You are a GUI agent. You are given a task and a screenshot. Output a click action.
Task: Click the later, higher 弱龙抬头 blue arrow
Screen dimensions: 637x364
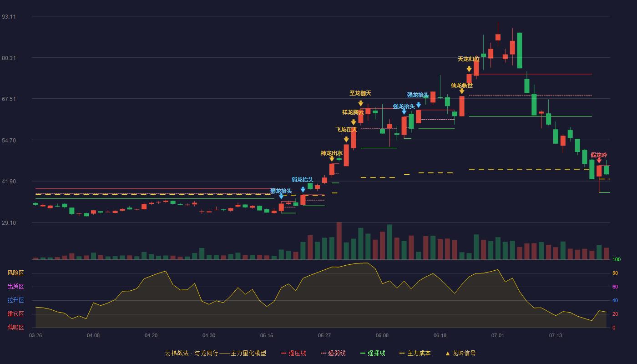point(303,190)
